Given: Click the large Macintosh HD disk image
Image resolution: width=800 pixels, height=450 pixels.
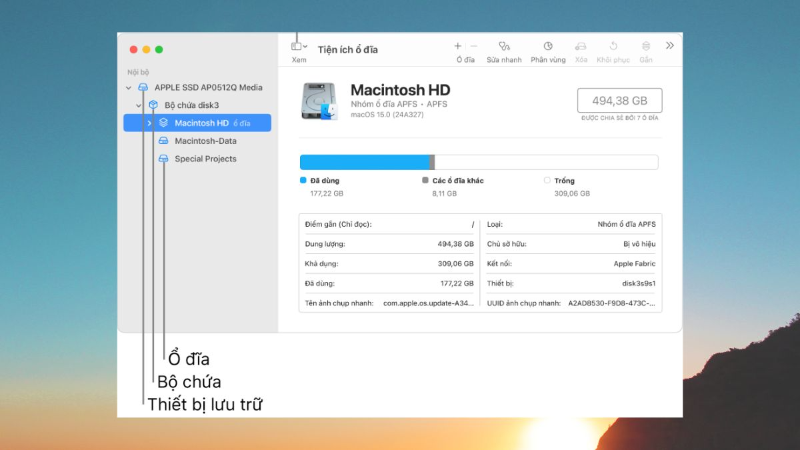Looking at the screenshot, I should (319, 101).
